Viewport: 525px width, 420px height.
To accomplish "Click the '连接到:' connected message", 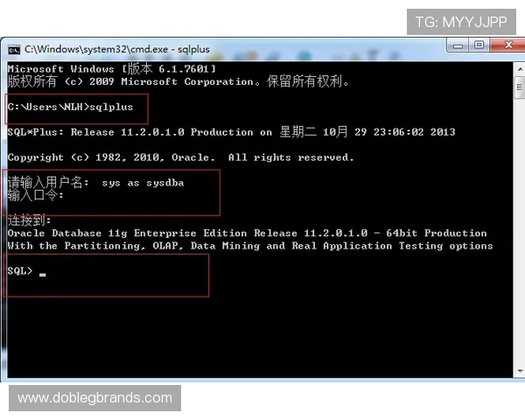I will (30, 220).
